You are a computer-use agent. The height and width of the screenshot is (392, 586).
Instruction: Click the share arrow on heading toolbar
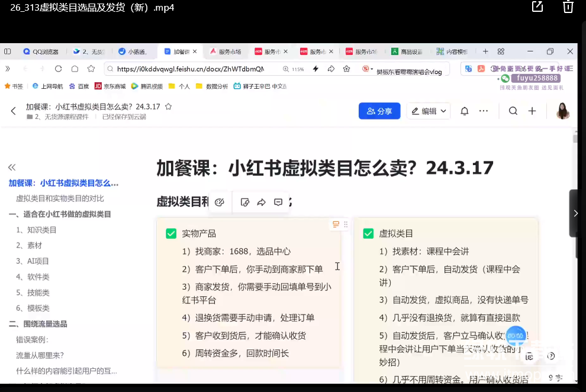coord(261,202)
